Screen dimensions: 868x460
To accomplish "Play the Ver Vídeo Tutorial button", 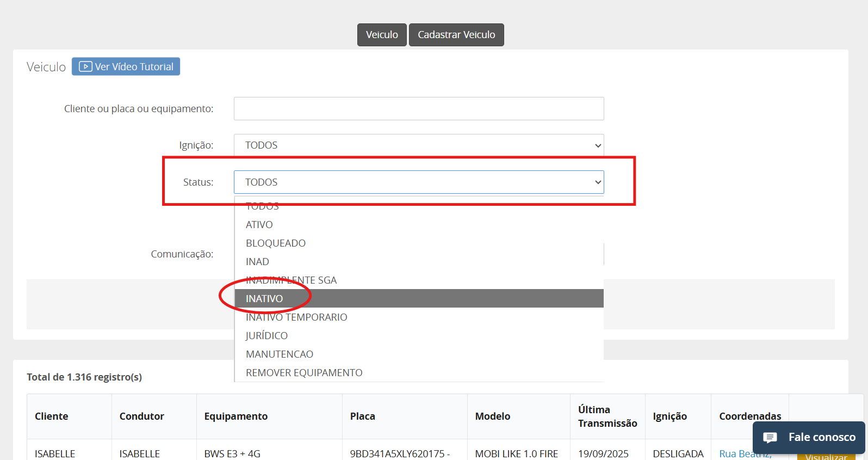I will [x=126, y=66].
